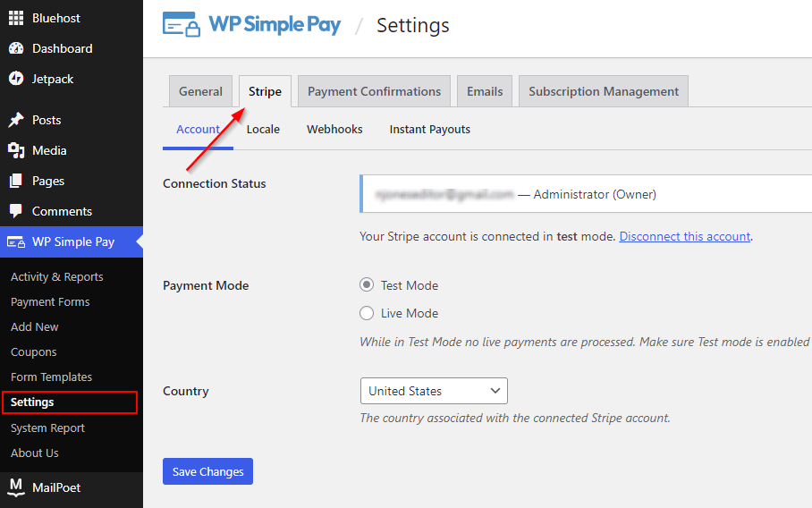Screen dimensions: 812x508
Task: Click the Comments speech bubble icon
Action: (16, 211)
